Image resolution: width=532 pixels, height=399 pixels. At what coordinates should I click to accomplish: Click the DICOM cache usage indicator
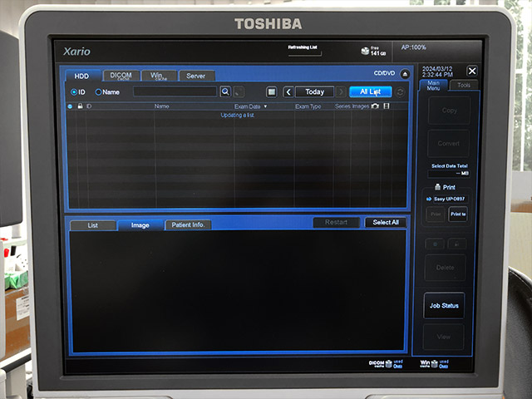point(386,364)
